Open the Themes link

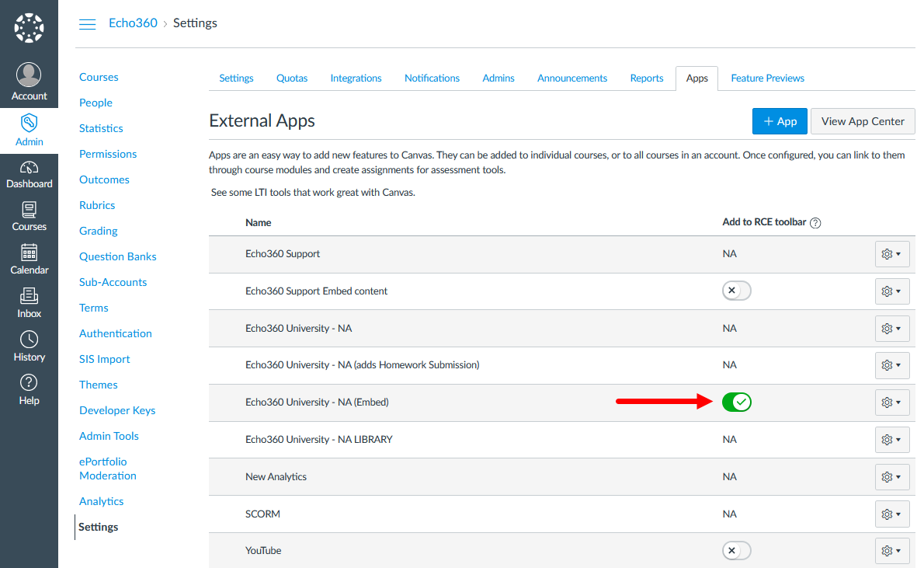(x=99, y=385)
